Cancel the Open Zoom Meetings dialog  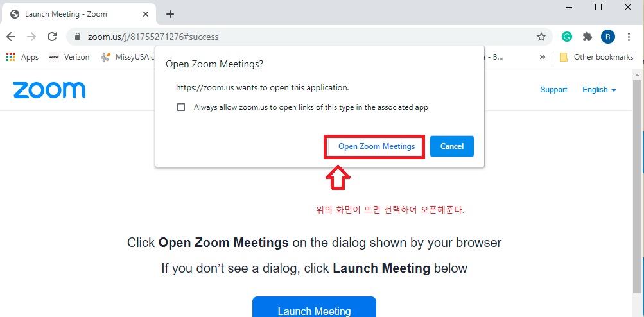452,146
